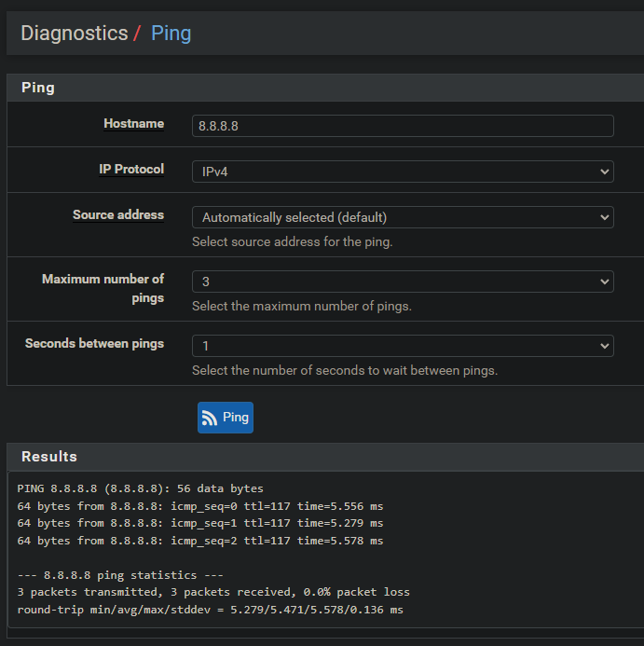644x646 pixels.
Task: Click the icmp_seq=0 result line
Action: (x=200, y=506)
